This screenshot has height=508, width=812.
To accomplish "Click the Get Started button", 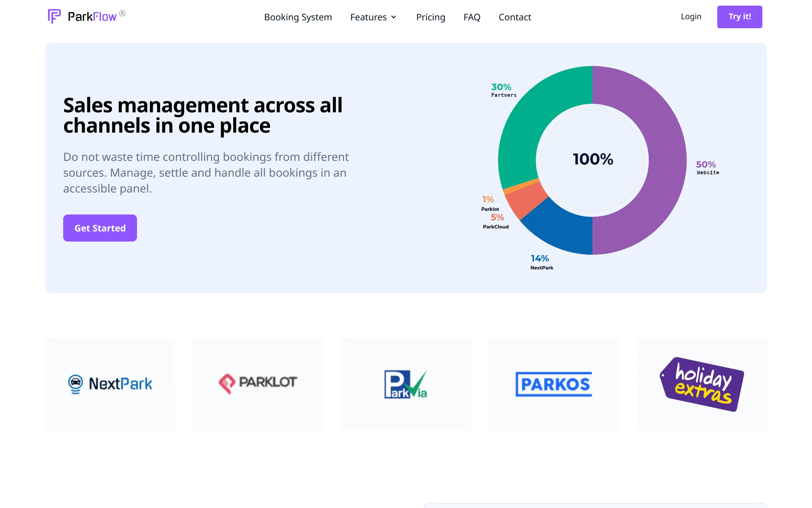I will [x=100, y=228].
